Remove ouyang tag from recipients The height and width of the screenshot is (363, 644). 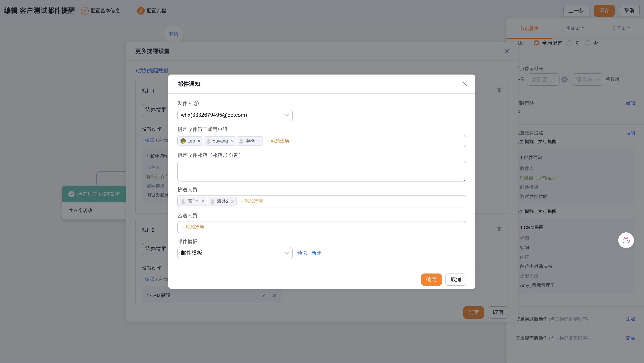point(232,141)
